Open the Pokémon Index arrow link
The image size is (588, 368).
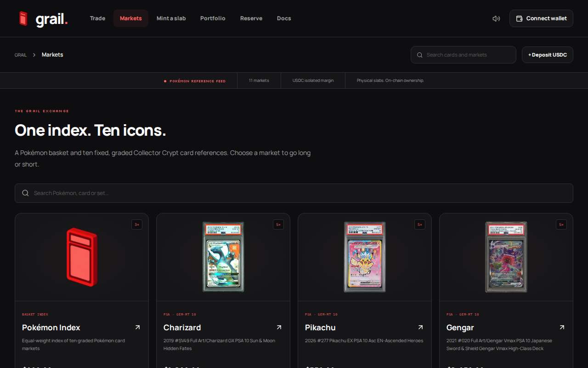pos(137,328)
